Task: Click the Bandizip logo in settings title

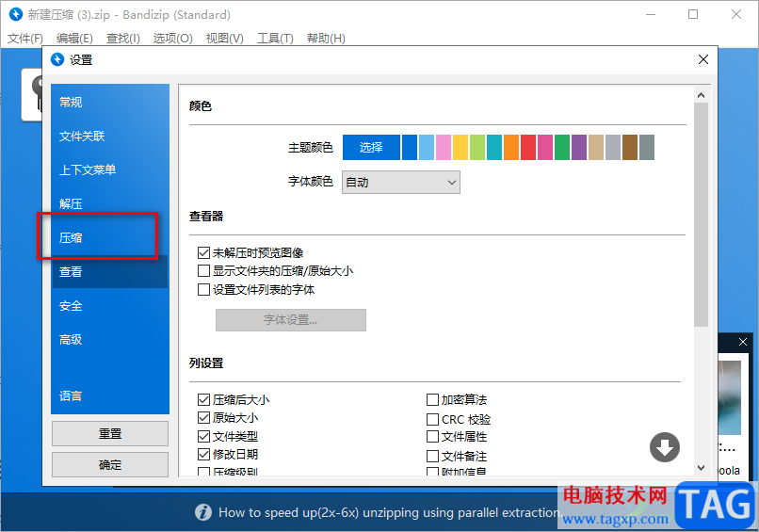Action: click(x=57, y=59)
